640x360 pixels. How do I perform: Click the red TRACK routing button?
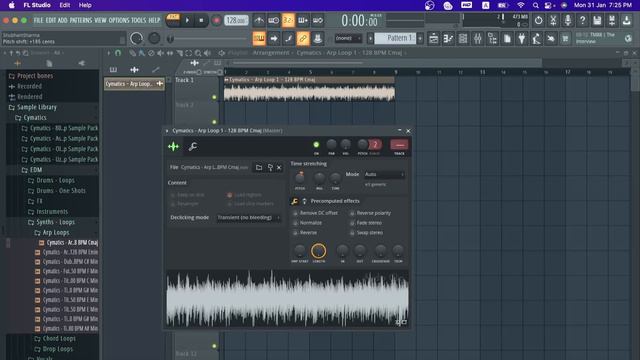coord(399,145)
